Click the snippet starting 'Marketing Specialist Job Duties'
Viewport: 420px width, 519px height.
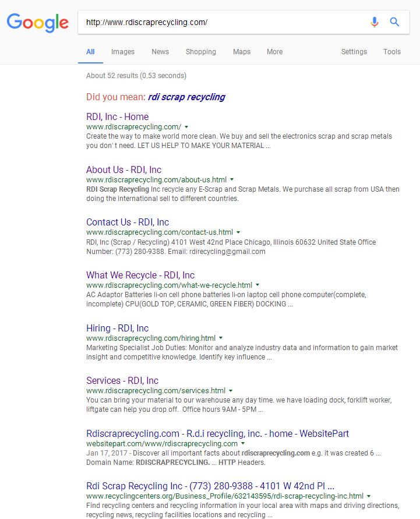242,352
